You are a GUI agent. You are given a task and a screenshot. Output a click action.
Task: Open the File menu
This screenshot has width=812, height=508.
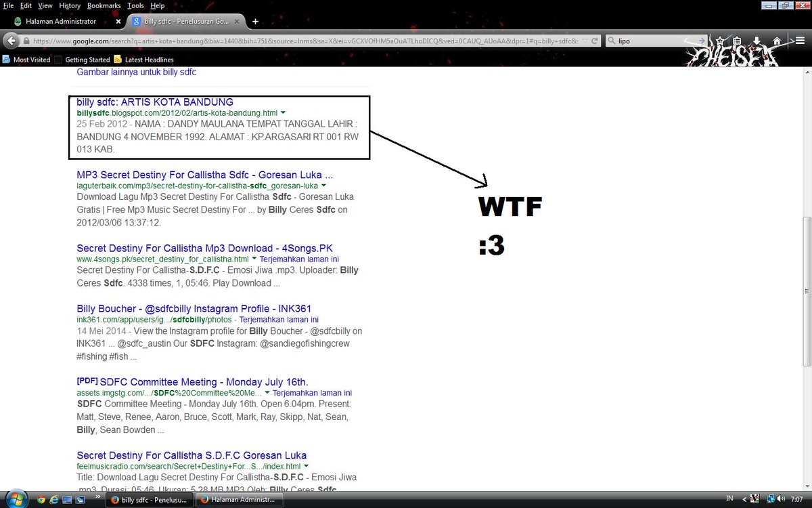[x=8, y=5]
